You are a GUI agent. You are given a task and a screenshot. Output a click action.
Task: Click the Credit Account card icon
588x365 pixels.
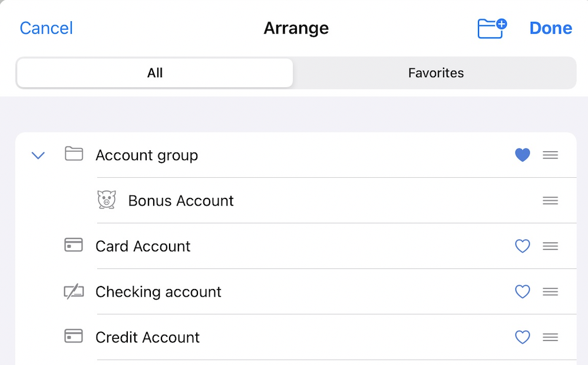tap(74, 336)
